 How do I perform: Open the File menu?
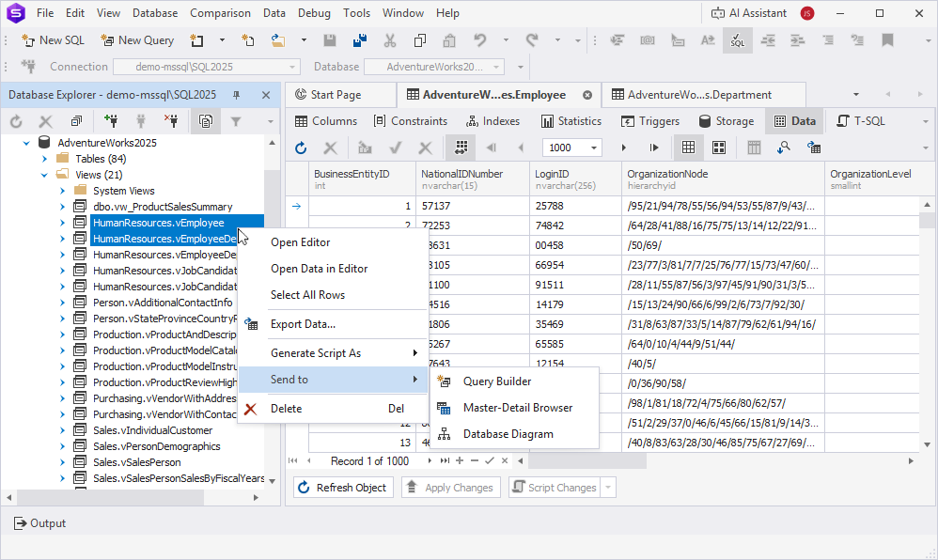[x=45, y=13]
